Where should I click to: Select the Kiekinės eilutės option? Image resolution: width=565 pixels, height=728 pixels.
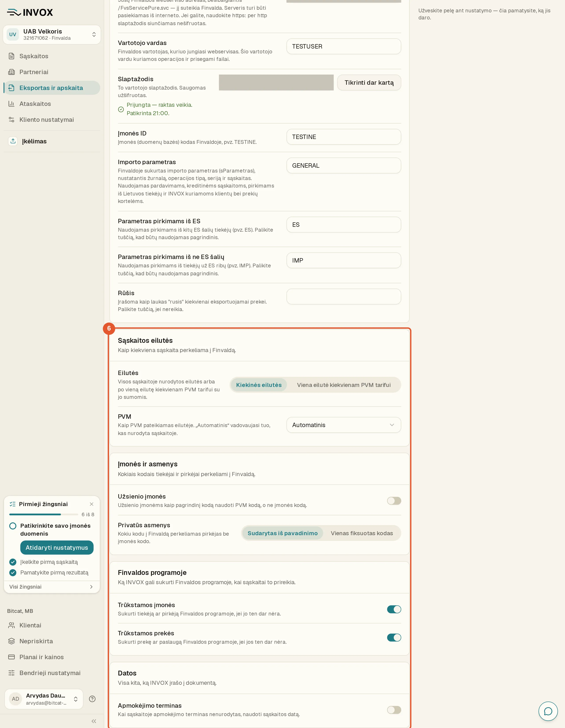click(x=259, y=385)
